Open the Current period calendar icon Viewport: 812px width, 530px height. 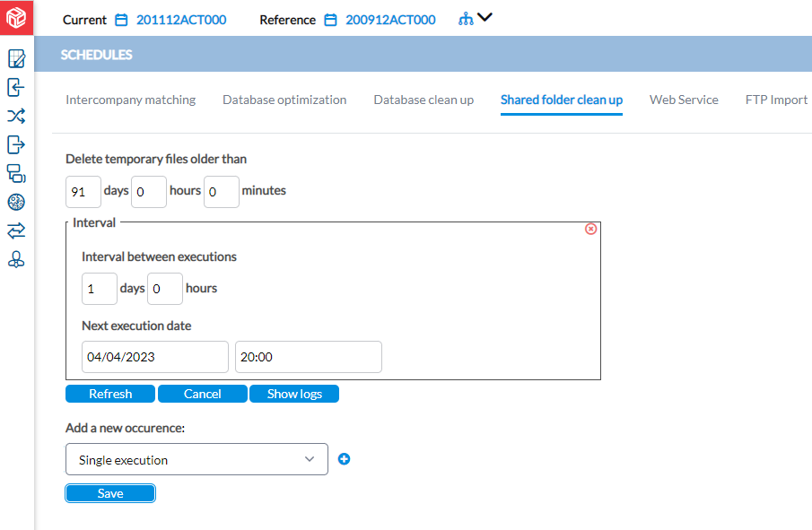pos(121,20)
